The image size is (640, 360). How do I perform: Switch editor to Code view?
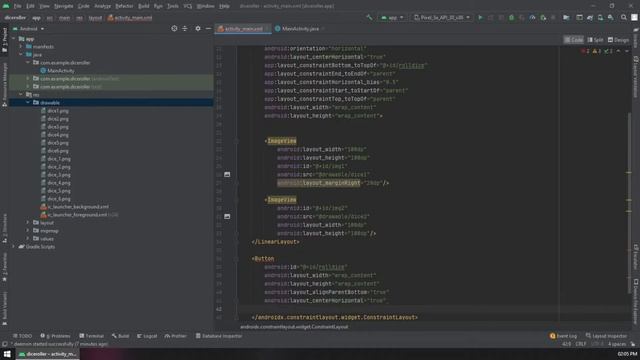pos(574,40)
